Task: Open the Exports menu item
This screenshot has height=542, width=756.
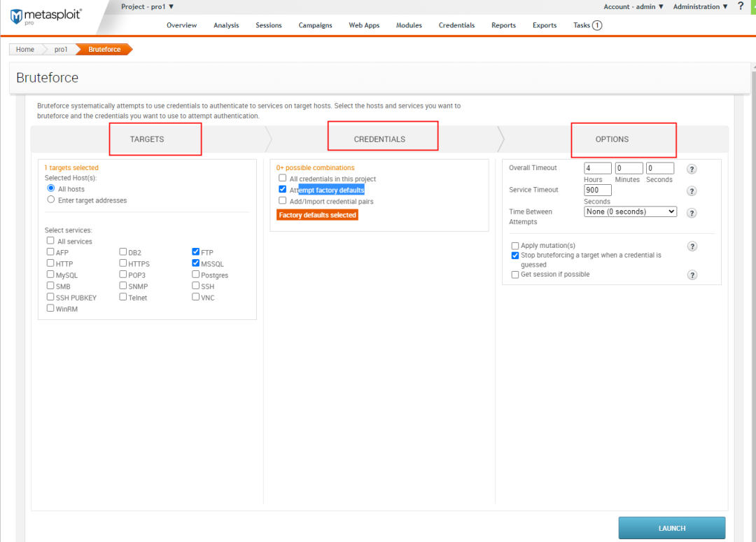Action: [545, 25]
